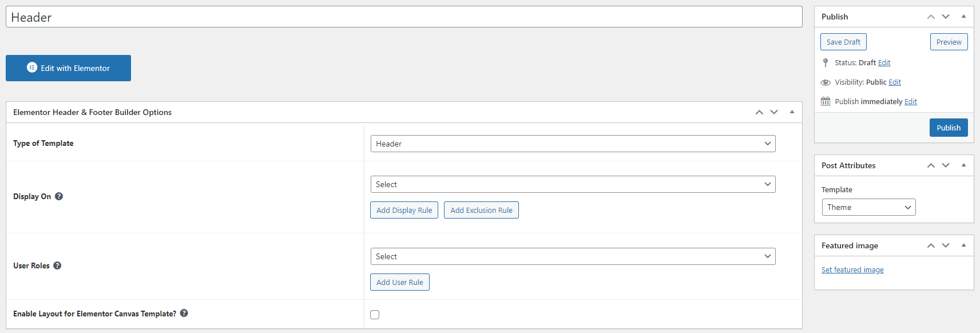Click the Publish panel heading text
The height and width of the screenshot is (333, 980).
pos(835,17)
